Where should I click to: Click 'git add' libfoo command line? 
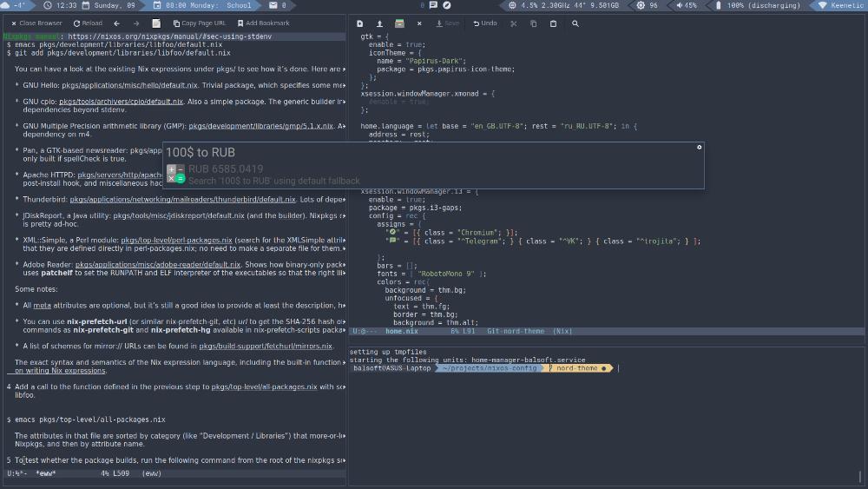tap(118, 53)
